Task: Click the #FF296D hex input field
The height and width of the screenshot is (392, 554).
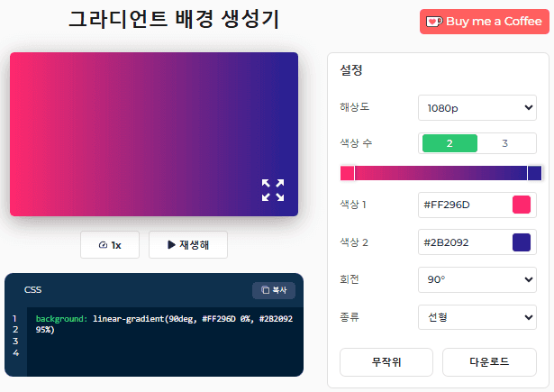Action: (x=463, y=205)
